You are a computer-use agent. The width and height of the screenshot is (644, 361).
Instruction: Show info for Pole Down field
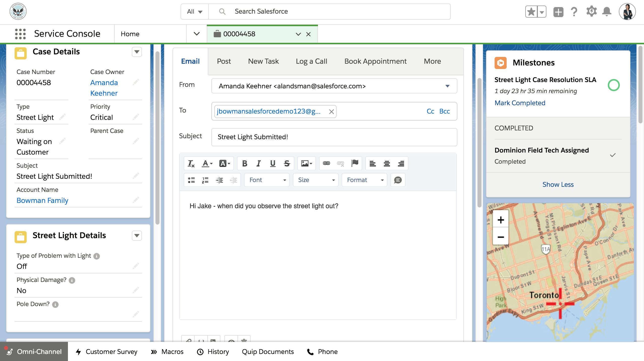(55, 305)
